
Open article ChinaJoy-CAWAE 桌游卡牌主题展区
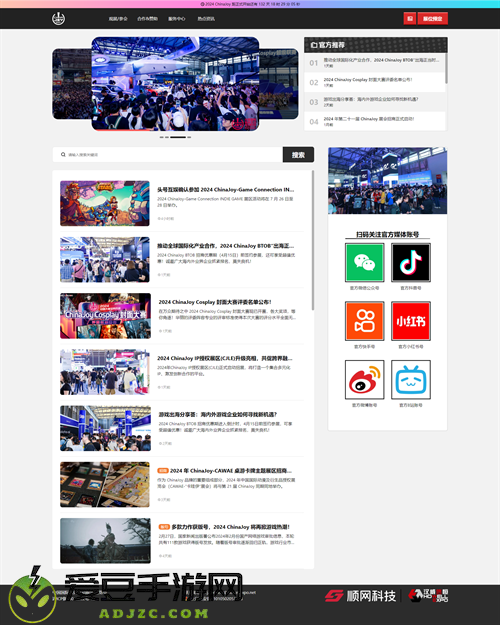[231, 471]
